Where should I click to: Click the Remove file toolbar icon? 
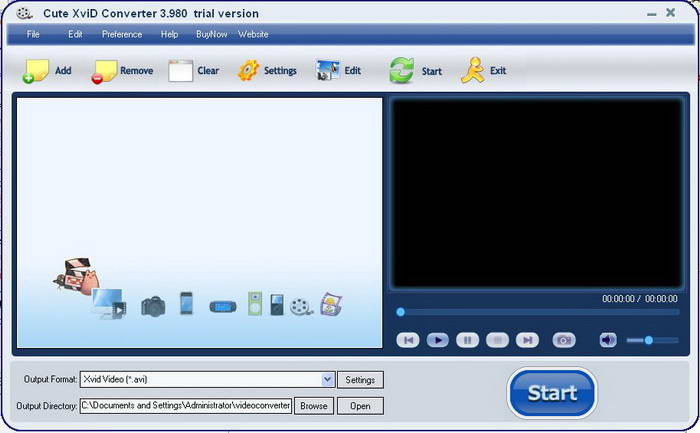coord(104,71)
